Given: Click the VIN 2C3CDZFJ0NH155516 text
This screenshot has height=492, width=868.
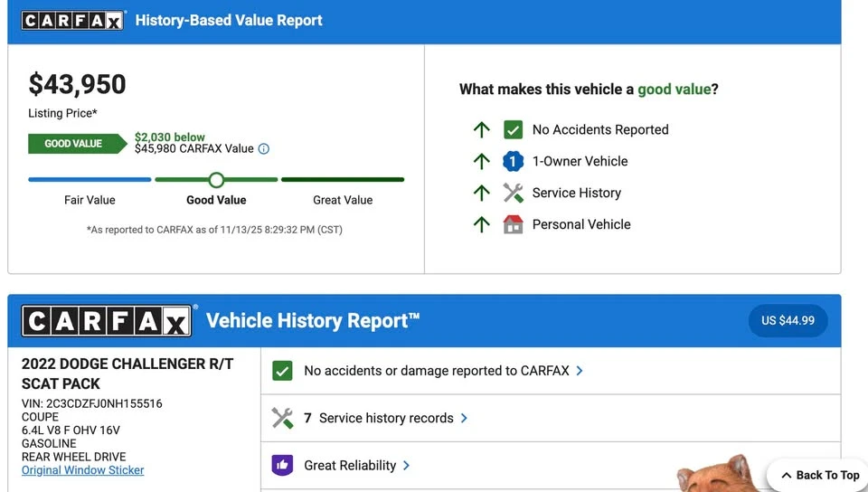Looking at the screenshot, I should [92, 403].
